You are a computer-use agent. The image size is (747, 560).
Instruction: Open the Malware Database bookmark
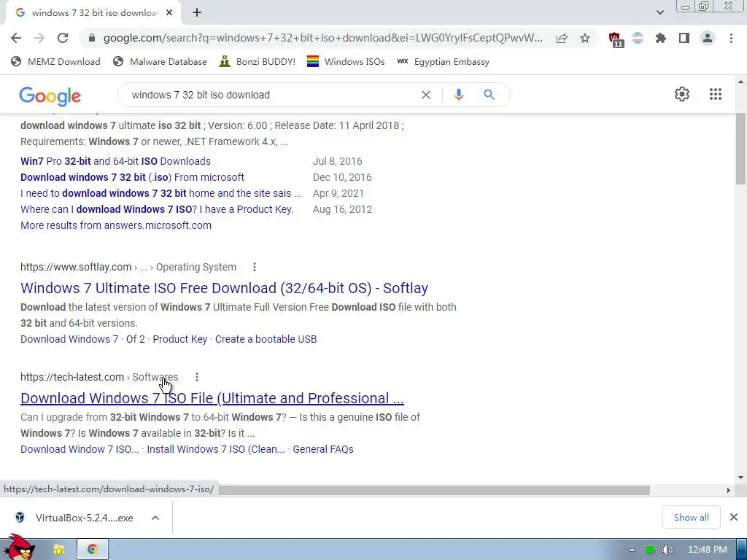160,62
